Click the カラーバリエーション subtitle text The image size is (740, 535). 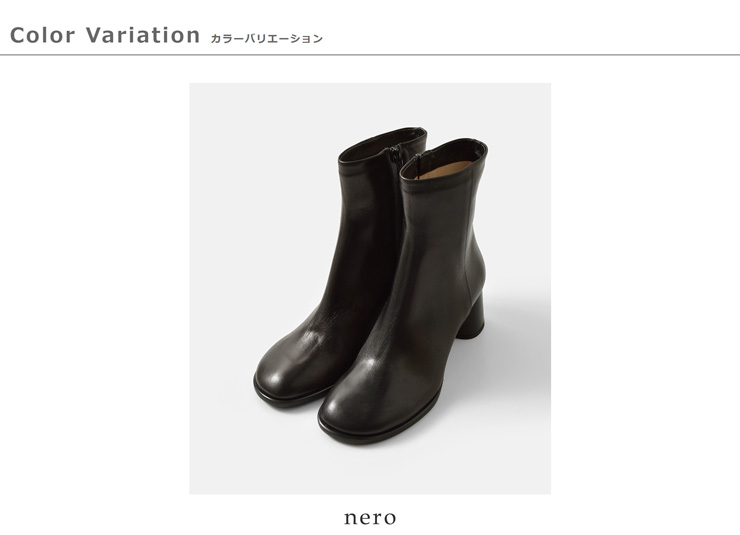[266, 39]
